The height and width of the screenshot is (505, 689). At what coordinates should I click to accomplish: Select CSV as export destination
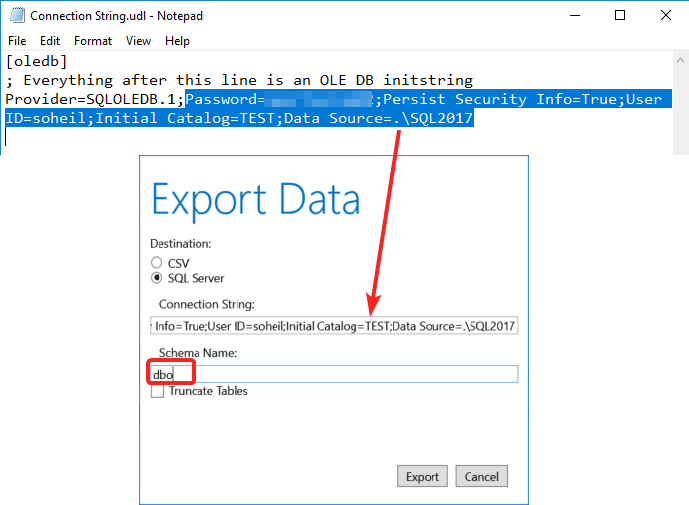tap(156, 263)
